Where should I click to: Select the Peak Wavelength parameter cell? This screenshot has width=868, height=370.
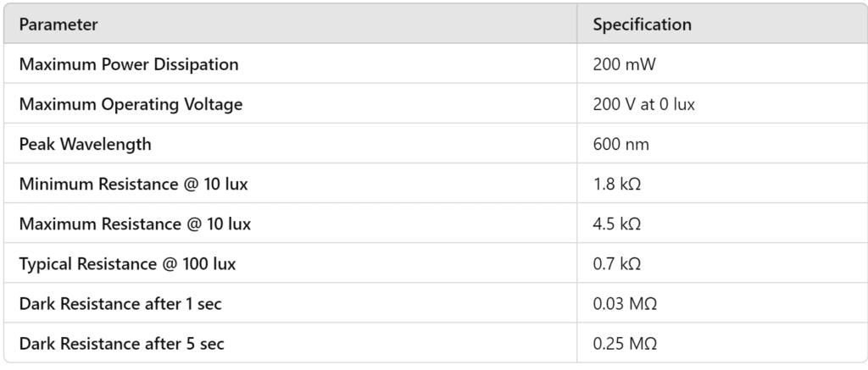85,144
